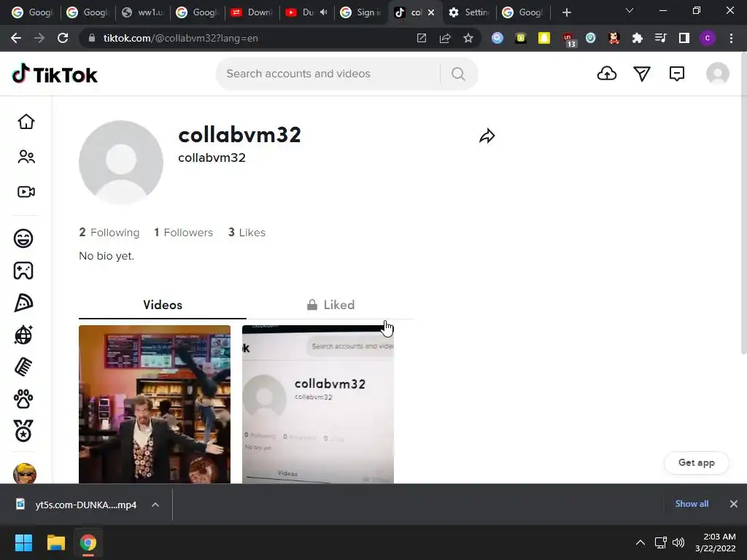The width and height of the screenshot is (747, 560).
Task: Click the share page icon in address bar
Action: [445, 38]
